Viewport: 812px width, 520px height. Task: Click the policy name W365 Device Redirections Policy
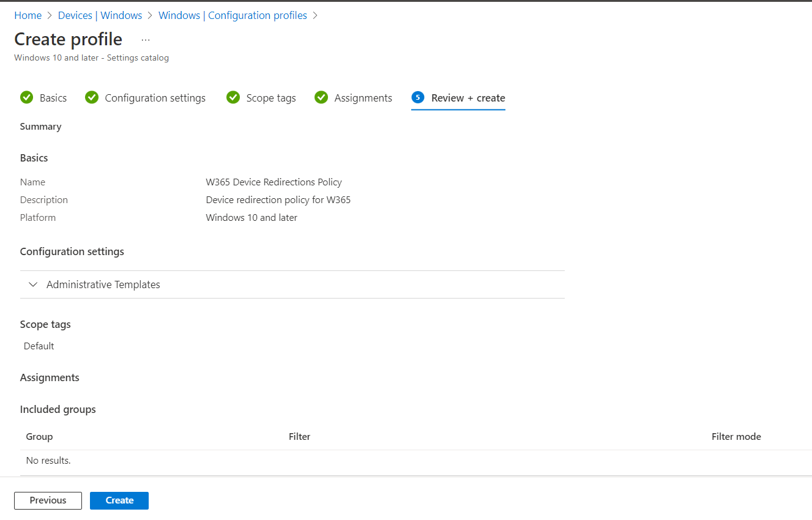[x=274, y=182]
